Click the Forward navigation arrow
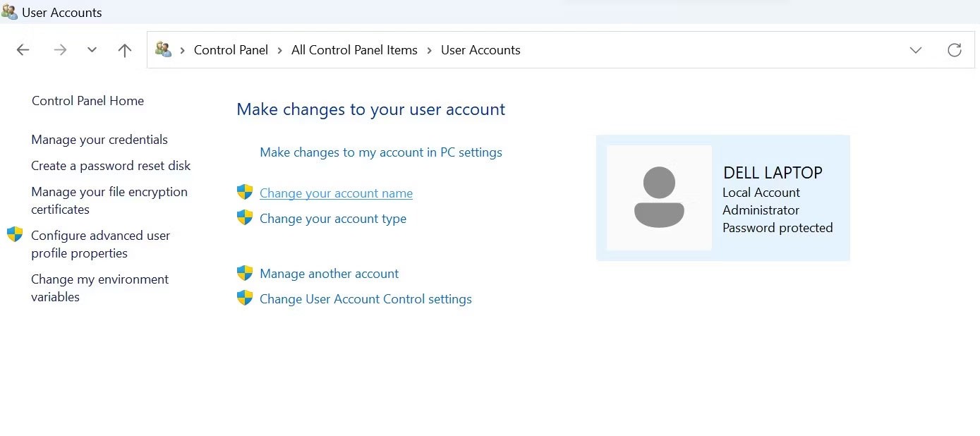The width and height of the screenshot is (980, 436). [x=60, y=50]
